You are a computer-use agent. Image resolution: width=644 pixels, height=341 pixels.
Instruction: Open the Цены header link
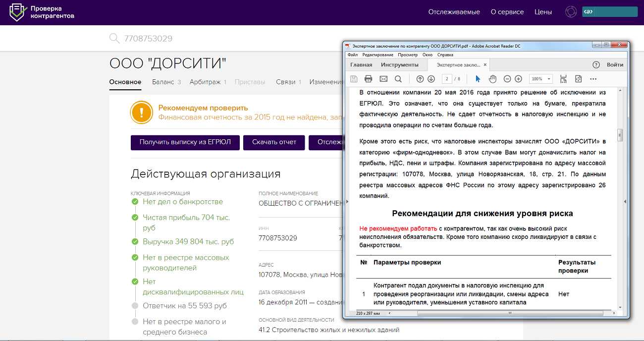[x=543, y=12]
